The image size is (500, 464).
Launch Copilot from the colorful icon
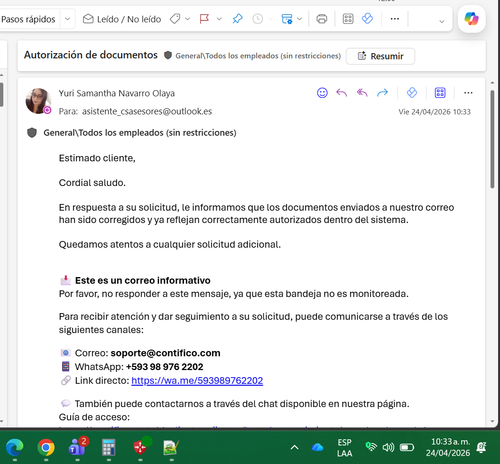tap(471, 19)
